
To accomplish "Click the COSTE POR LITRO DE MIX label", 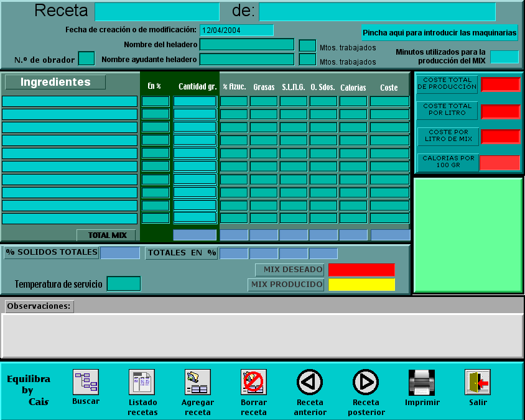I will coord(448,136).
